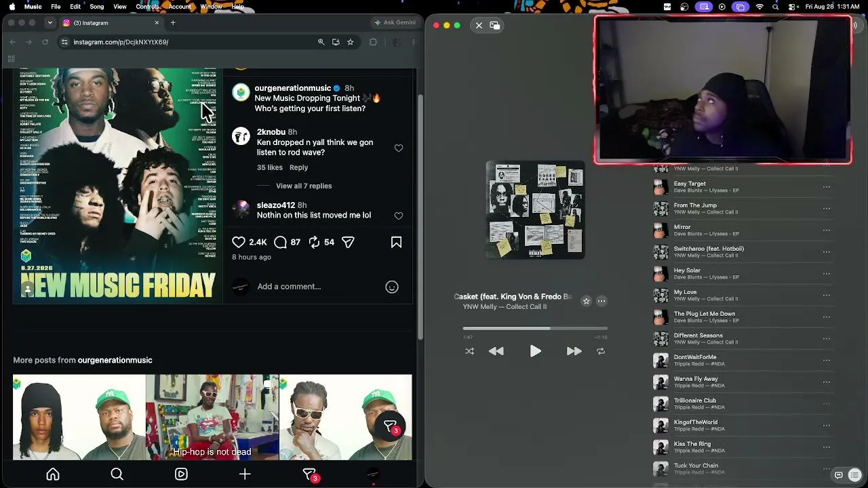Open the Chrome three-dot menu
The width and height of the screenshot is (868, 488).
[x=414, y=42]
